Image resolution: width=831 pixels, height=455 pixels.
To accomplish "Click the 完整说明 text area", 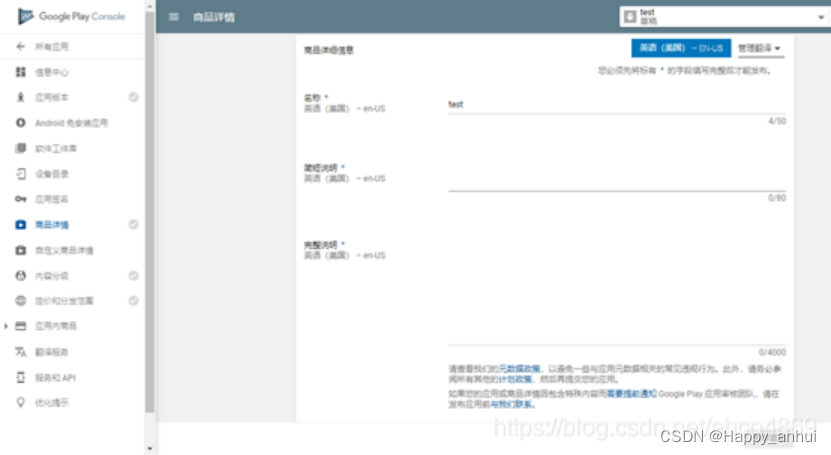I will tap(617, 294).
